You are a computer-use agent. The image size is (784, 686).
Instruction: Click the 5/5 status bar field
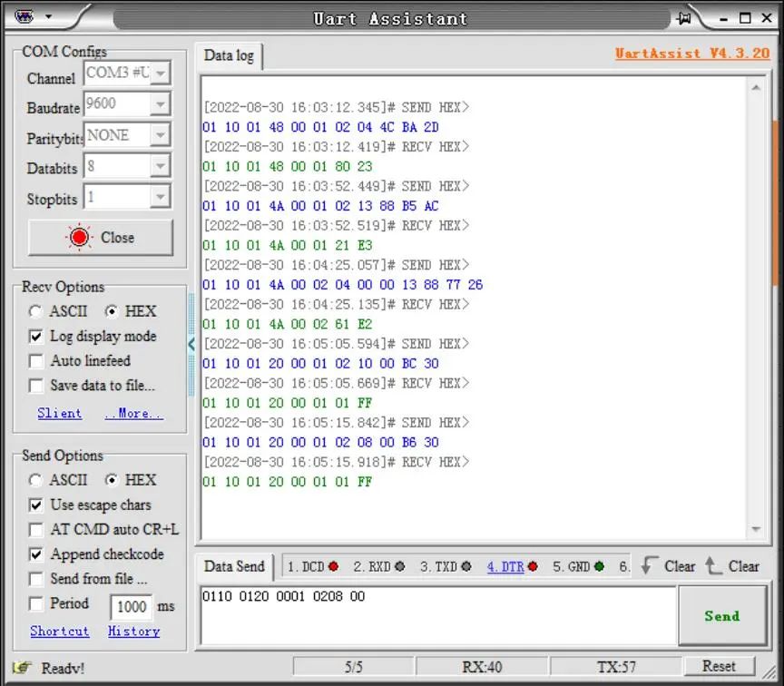pos(354,667)
